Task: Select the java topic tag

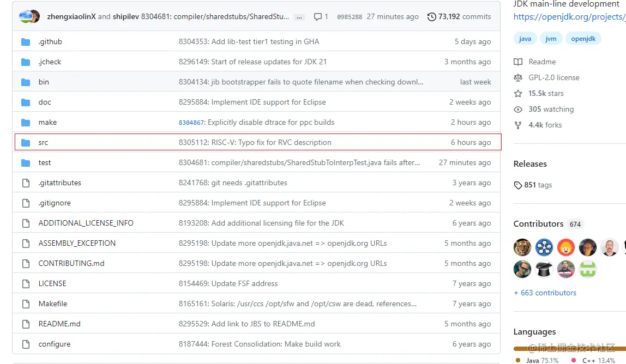Action: 525,39
